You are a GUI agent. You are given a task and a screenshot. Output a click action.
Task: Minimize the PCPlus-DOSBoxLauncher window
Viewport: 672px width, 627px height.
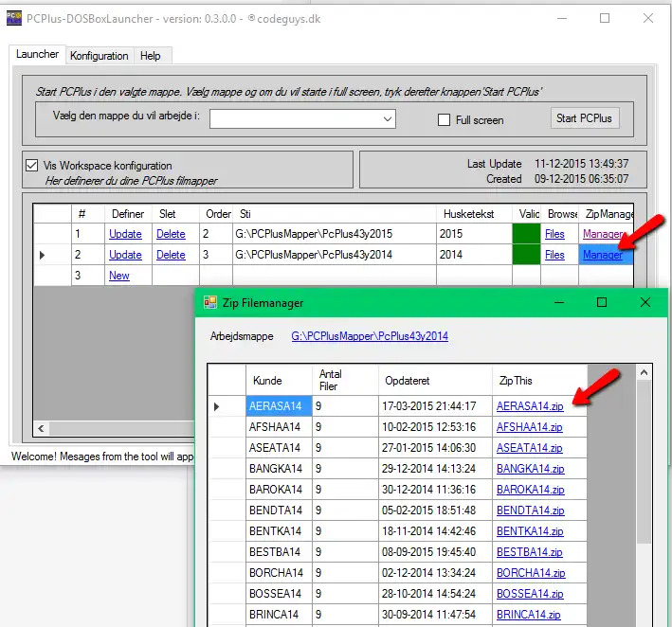coord(562,18)
